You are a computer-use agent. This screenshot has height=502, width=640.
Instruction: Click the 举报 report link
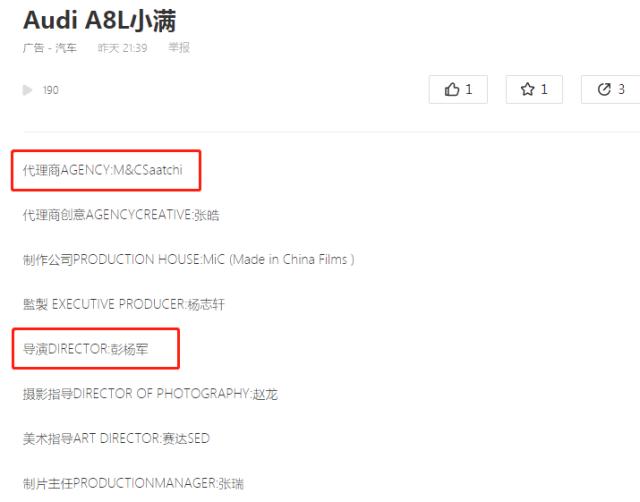[179, 48]
